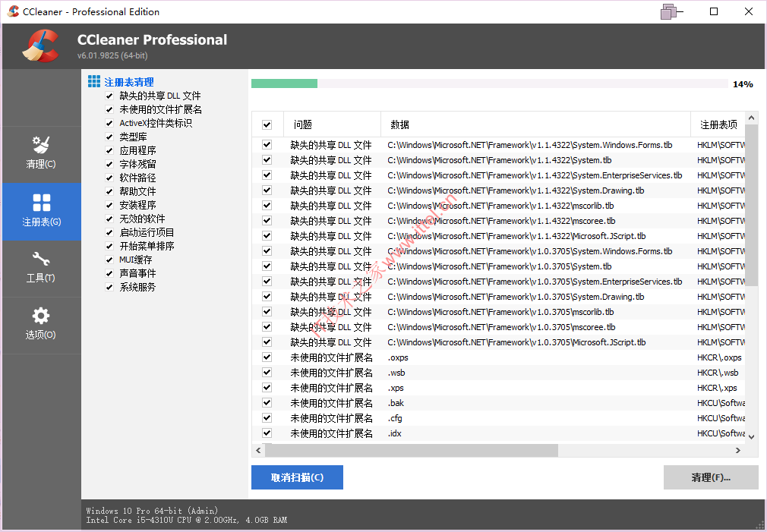The height and width of the screenshot is (532, 767).
Task: Select the .bak result row
Action: pyautogui.click(x=396, y=402)
